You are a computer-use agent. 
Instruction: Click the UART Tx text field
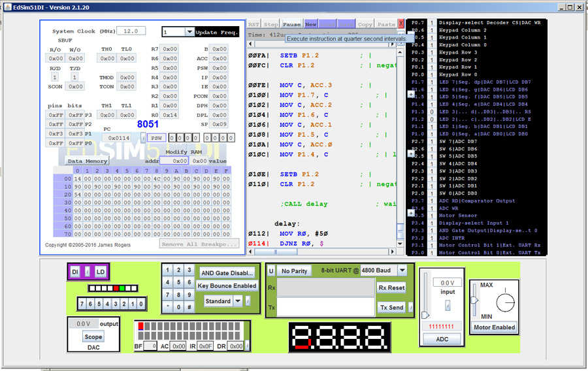click(x=325, y=307)
